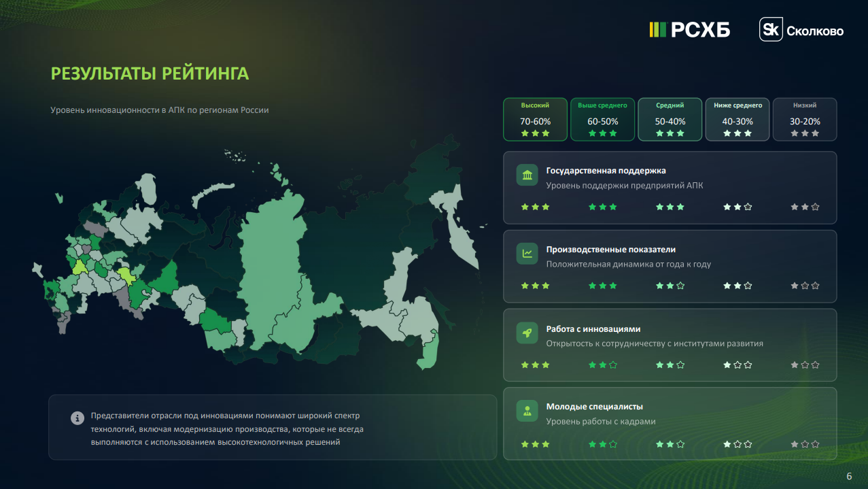Click the stars under Высокий 70-60%
Image resolution: width=868 pixels, height=489 pixels.
coord(535,133)
